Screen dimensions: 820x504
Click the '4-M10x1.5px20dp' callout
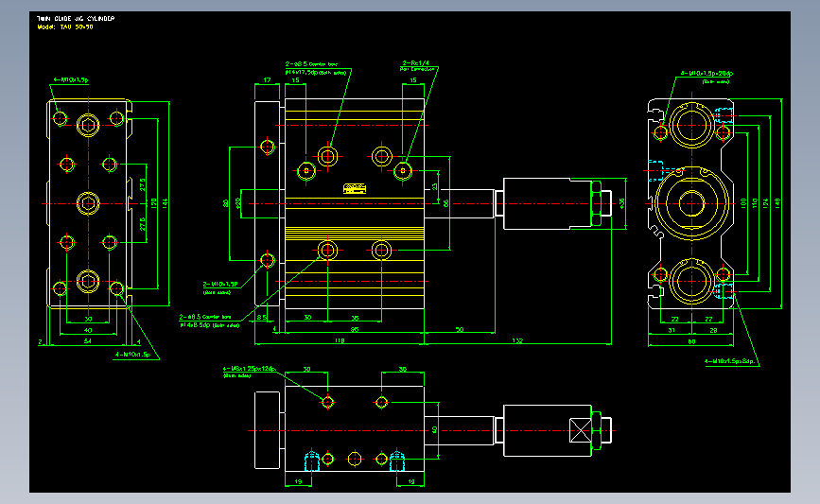[707, 74]
